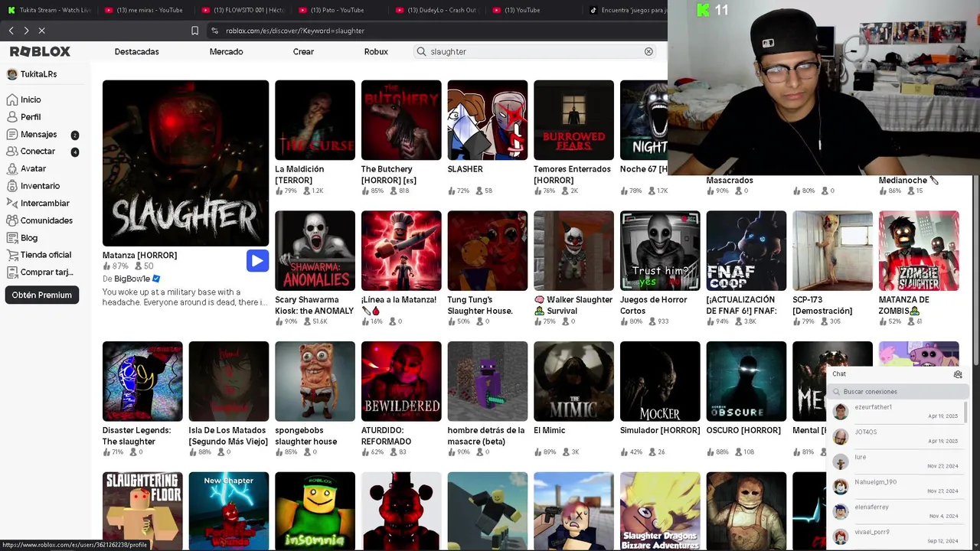Open the Perfil sidebar icon
The width and height of the screenshot is (980, 551).
pos(12,117)
